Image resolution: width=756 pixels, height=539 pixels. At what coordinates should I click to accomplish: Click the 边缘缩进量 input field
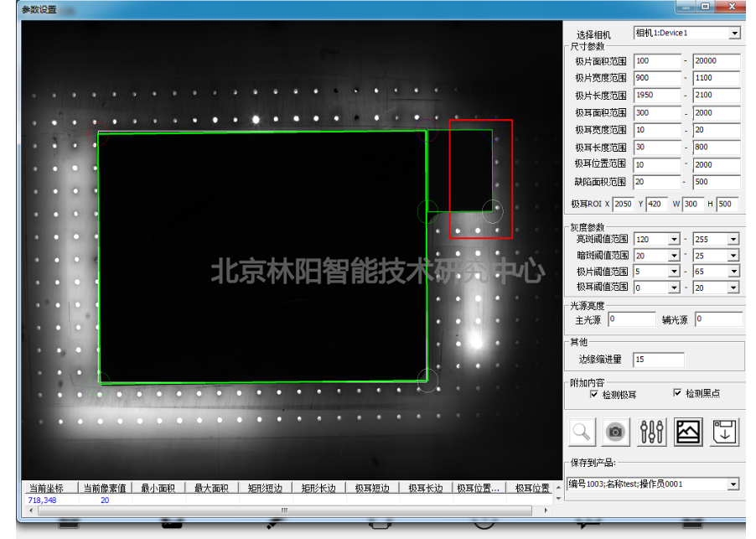658,360
